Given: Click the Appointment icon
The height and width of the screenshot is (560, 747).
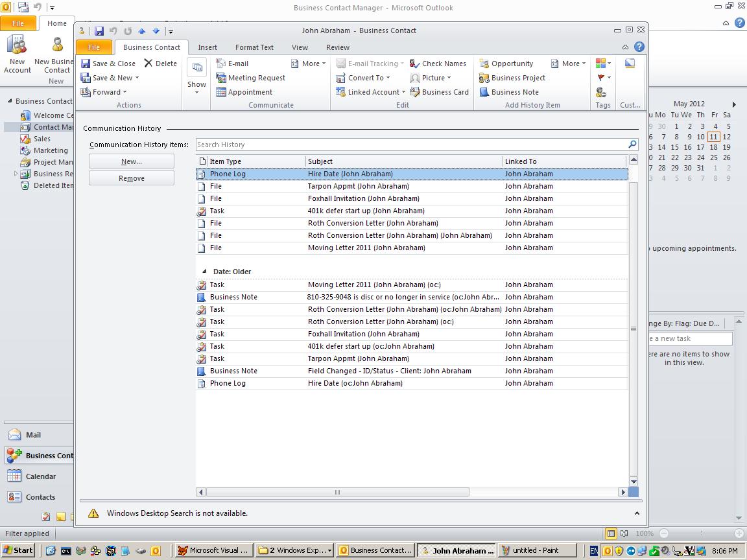Looking at the screenshot, I should [221, 92].
